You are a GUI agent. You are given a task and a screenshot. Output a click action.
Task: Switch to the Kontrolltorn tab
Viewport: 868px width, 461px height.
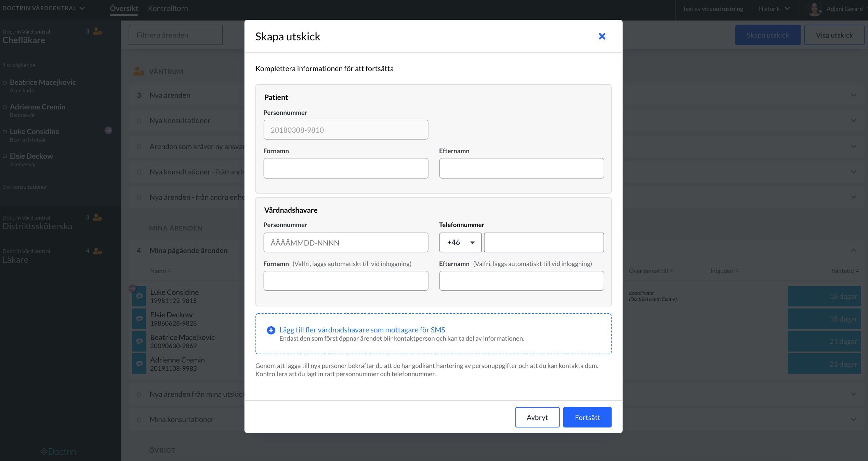coord(168,8)
